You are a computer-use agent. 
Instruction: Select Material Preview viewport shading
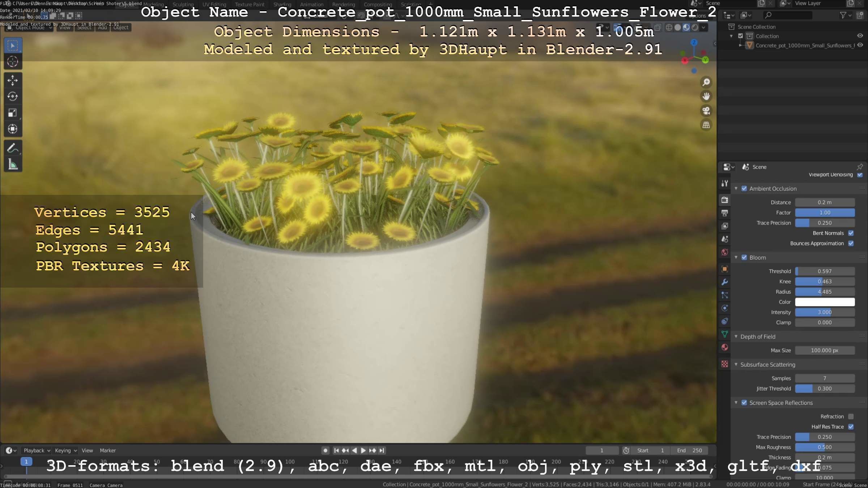[686, 27]
